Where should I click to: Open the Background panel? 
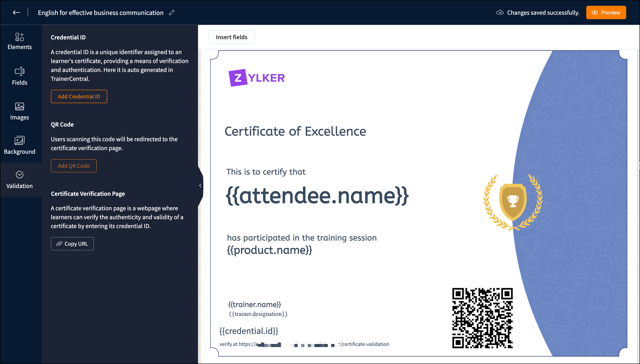point(20,145)
